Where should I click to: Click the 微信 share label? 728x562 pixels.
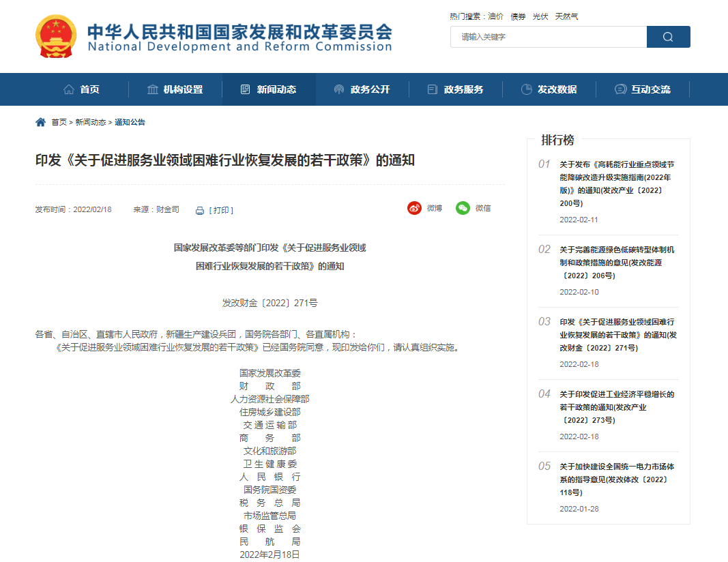tap(483, 209)
